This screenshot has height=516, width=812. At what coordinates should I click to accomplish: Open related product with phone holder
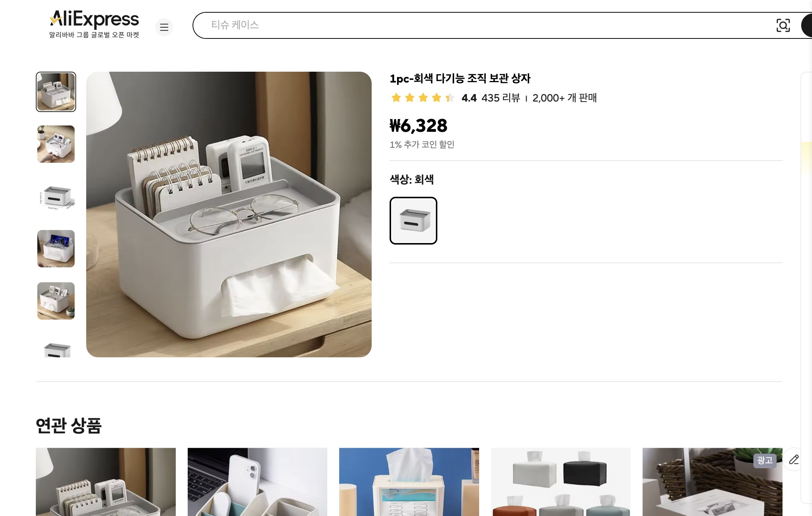tap(257, 482)
